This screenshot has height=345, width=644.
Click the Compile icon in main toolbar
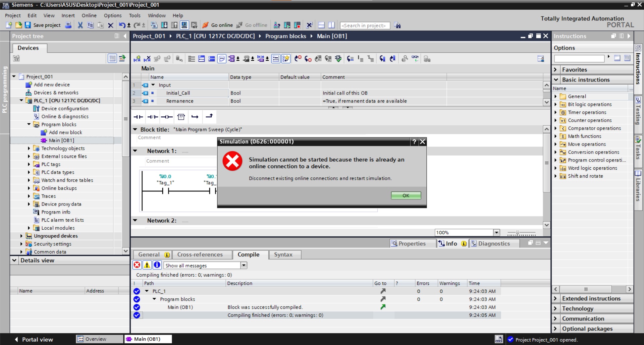(x=154, y=25)
